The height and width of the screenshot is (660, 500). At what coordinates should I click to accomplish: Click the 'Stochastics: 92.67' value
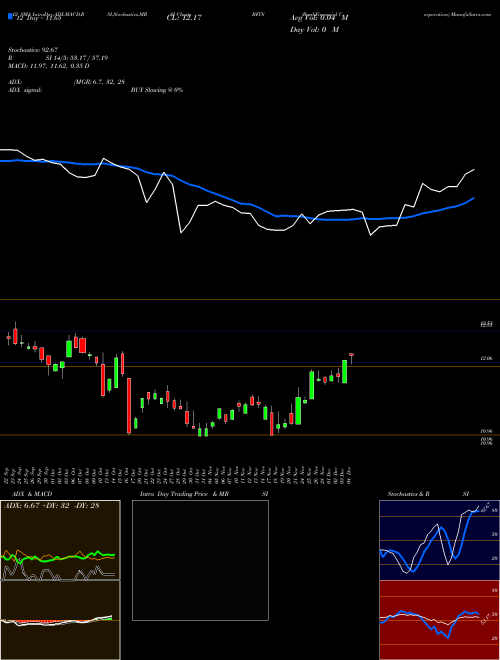32,50
